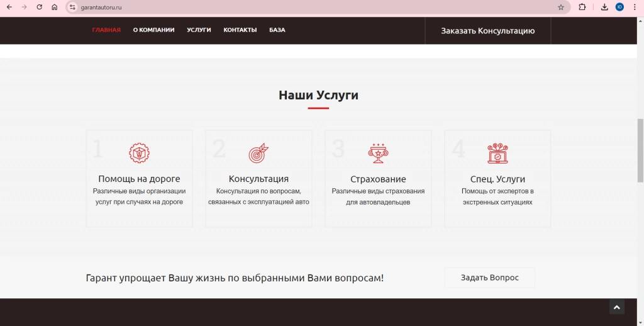Click the text Различные виды организации услуг
This screenshot has width=644, height=326.
pyautogui.click(x=139, y=196)
